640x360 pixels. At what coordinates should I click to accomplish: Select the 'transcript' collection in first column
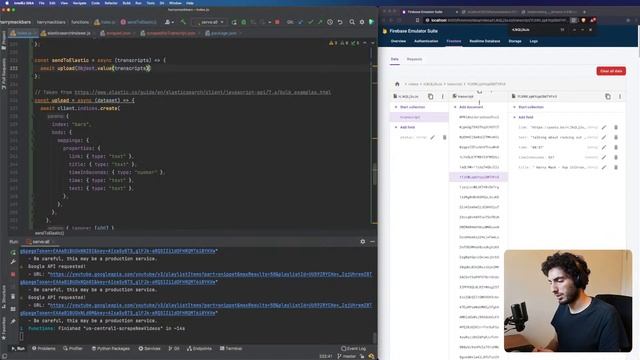tap(419, 117)
